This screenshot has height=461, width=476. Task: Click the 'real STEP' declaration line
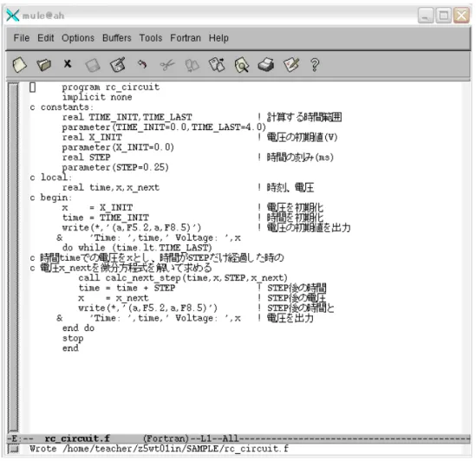[x=86, y=157]
